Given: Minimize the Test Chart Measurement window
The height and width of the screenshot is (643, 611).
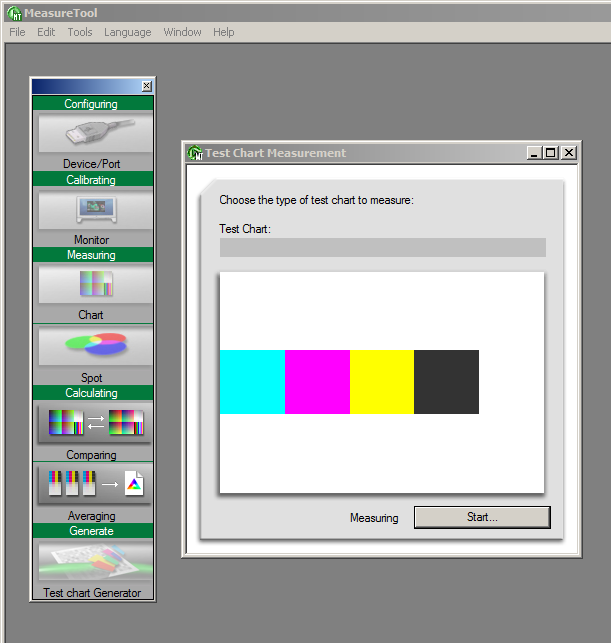Looking at the screenshot, I should pyautogui.click(x=534, y=153).
